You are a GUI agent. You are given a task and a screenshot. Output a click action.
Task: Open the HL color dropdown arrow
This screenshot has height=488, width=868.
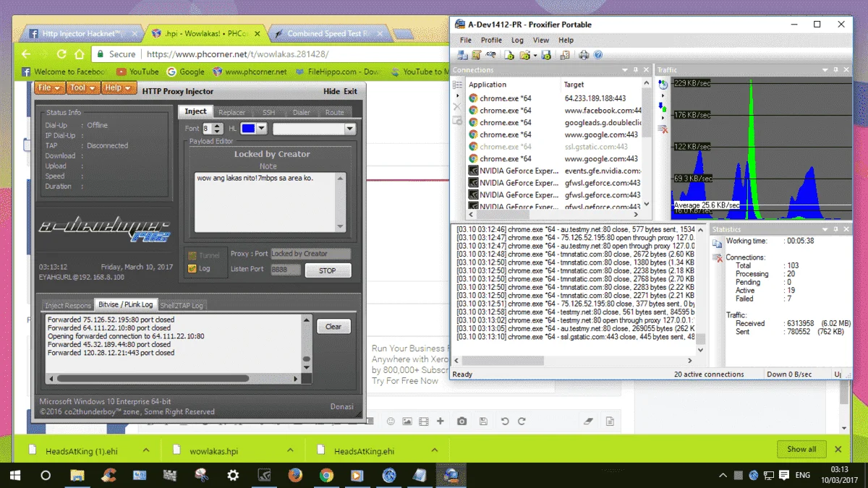(x=262, y=129)
